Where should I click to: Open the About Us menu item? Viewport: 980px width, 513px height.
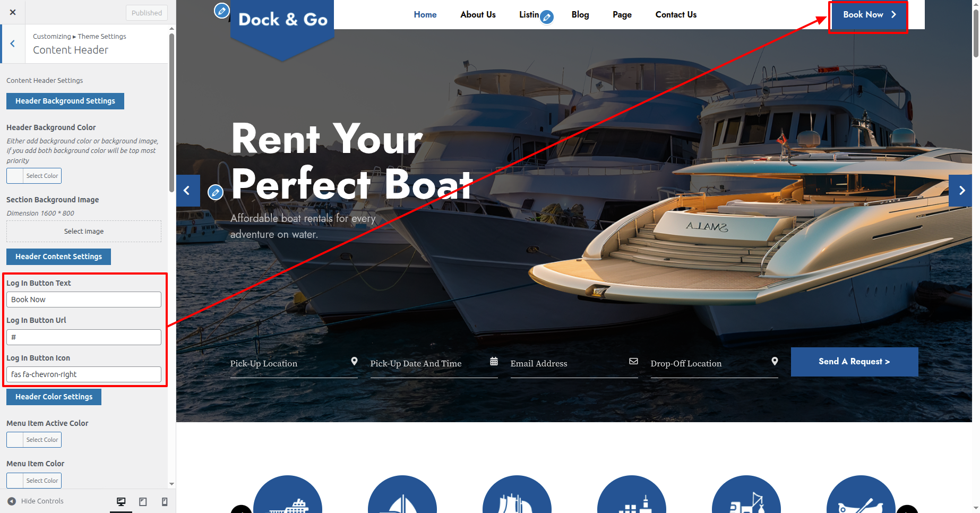(478, 15)
